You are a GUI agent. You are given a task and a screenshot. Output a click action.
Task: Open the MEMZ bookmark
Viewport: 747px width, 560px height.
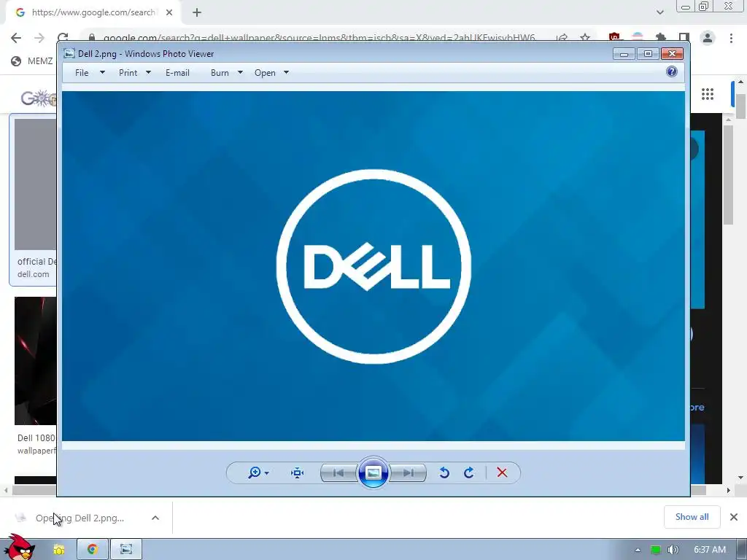pos(32,61)
